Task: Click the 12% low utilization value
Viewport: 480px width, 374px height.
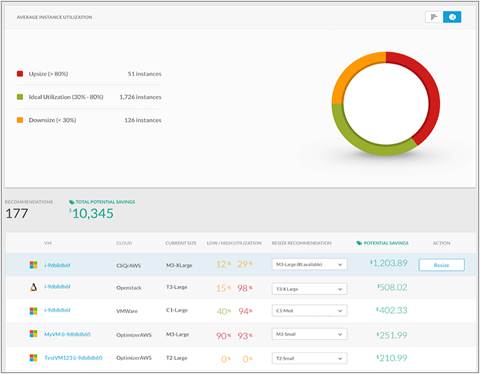Action: (x=223, y=264)
